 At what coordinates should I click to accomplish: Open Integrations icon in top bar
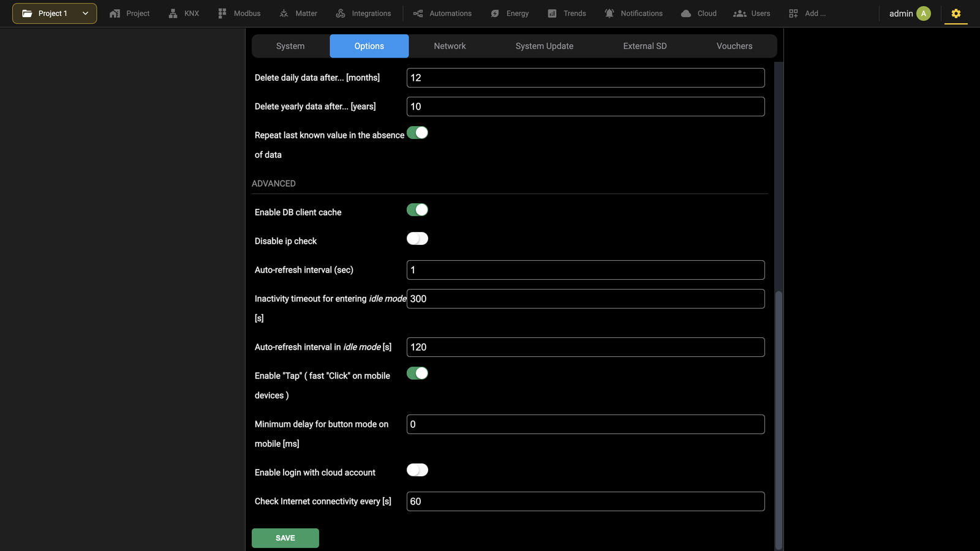(x=341, y=13)
